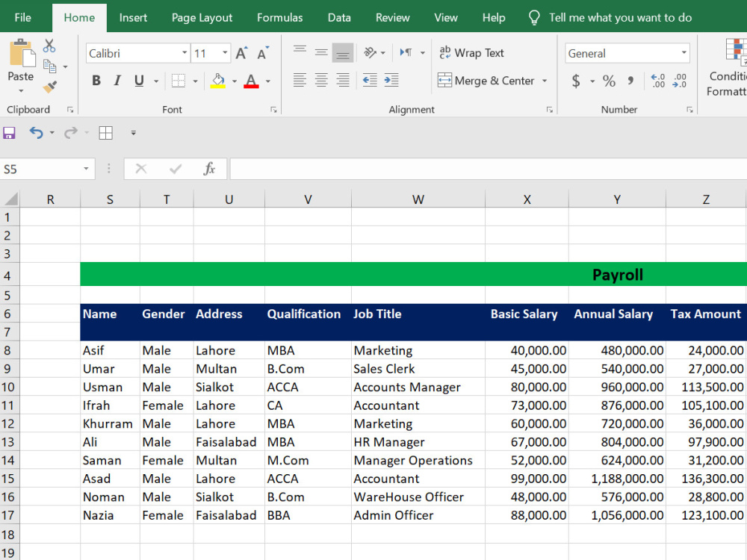This screenshot has height=560, width=747.
Task: Open the Fill Color dropdown arrow
Action: point(234,81)
